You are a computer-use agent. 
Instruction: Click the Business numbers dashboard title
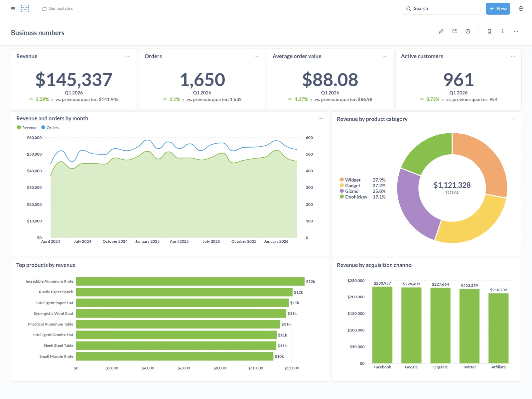click(38, 33)
